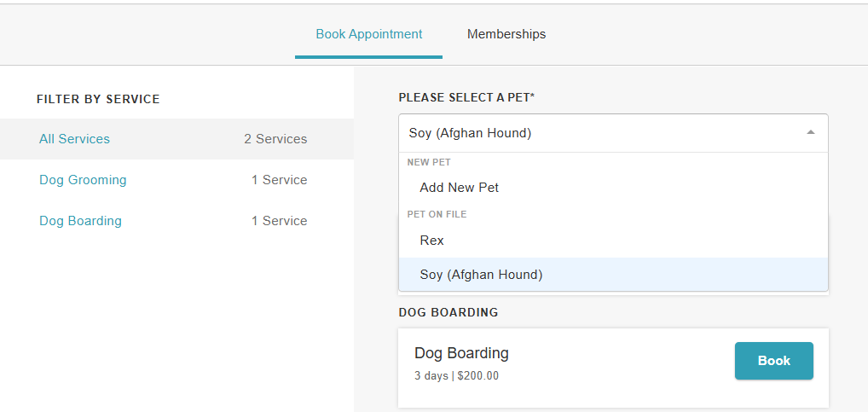868x412 pixels.
Task: Pick the highlighted Soy (Afghan Hound) option
Action: point(481,275)
